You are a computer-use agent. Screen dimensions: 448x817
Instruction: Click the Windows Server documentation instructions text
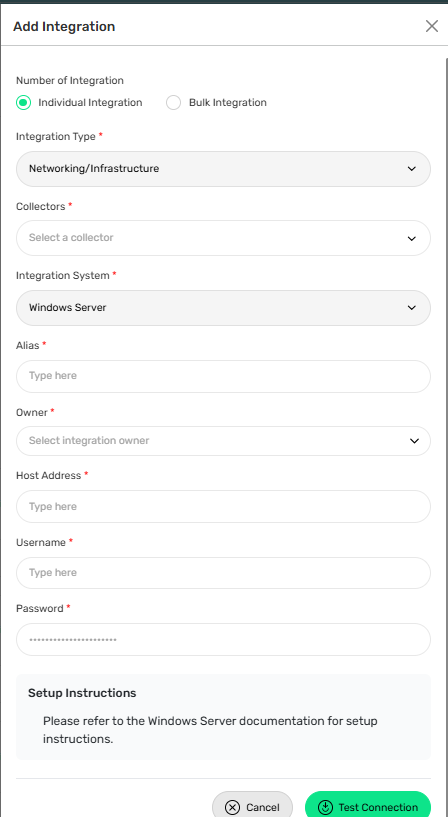pos(210,730)
